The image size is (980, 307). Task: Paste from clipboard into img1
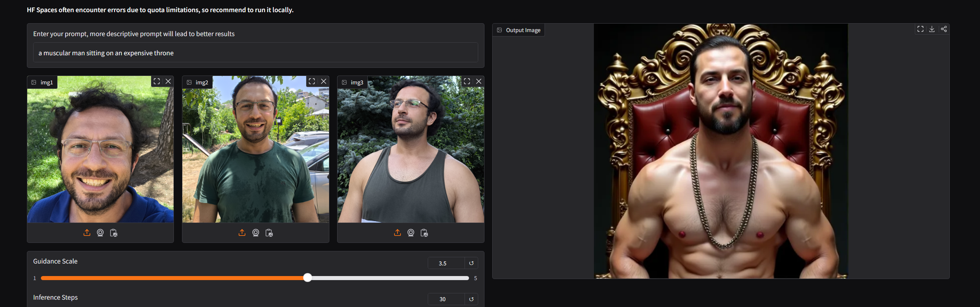(x=113, y=233)
